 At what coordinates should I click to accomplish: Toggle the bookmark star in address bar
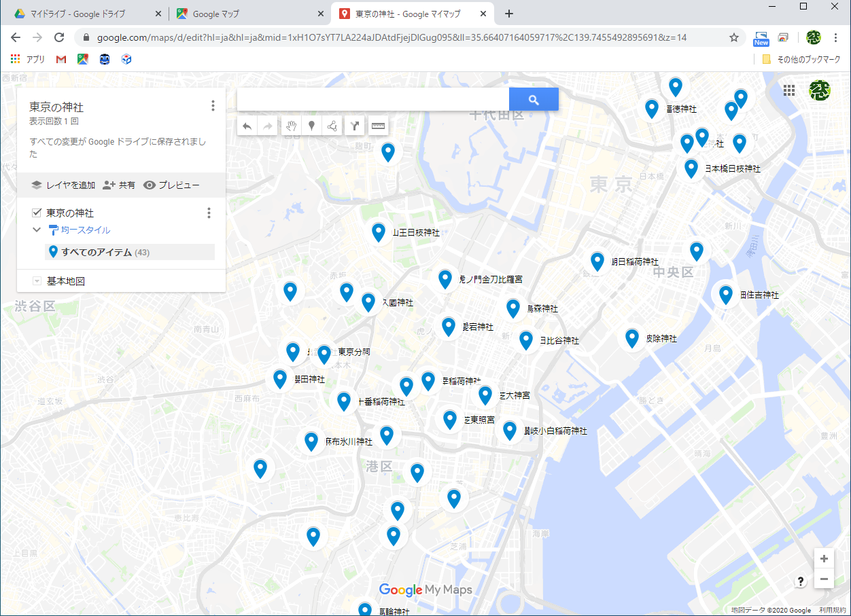point(734,39)
